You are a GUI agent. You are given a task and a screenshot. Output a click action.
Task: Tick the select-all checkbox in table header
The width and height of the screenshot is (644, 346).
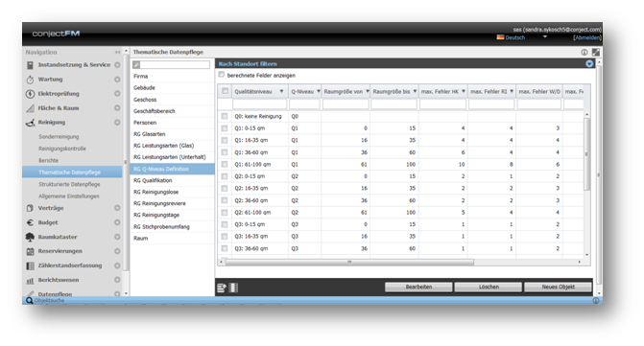[x=226, y=91]
